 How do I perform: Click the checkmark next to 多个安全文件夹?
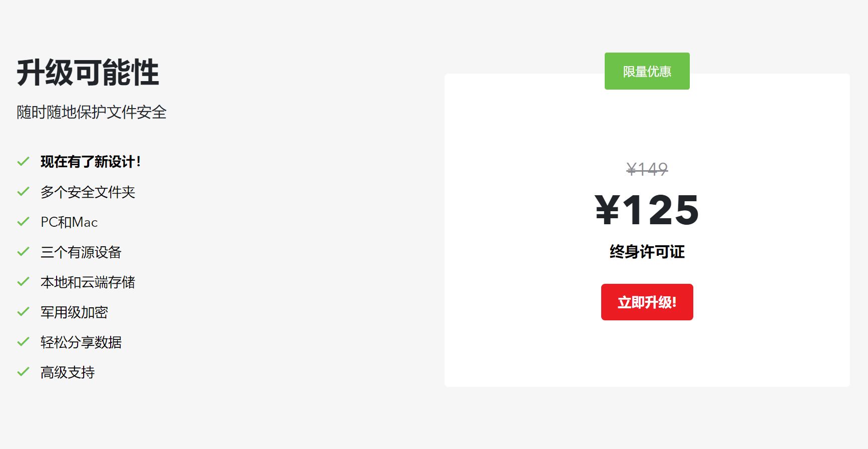click(23, 192)
